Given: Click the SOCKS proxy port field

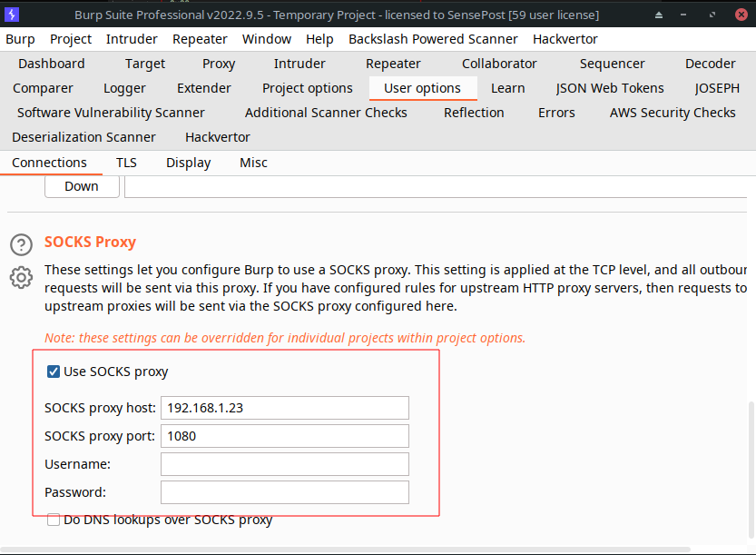Looking at the screenshot, I should pos(284,436).
